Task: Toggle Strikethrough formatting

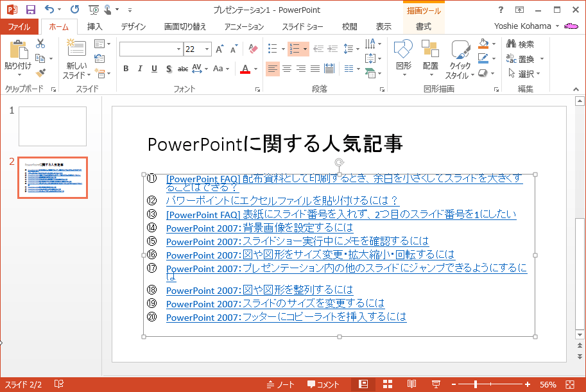Action: [183, 69]
